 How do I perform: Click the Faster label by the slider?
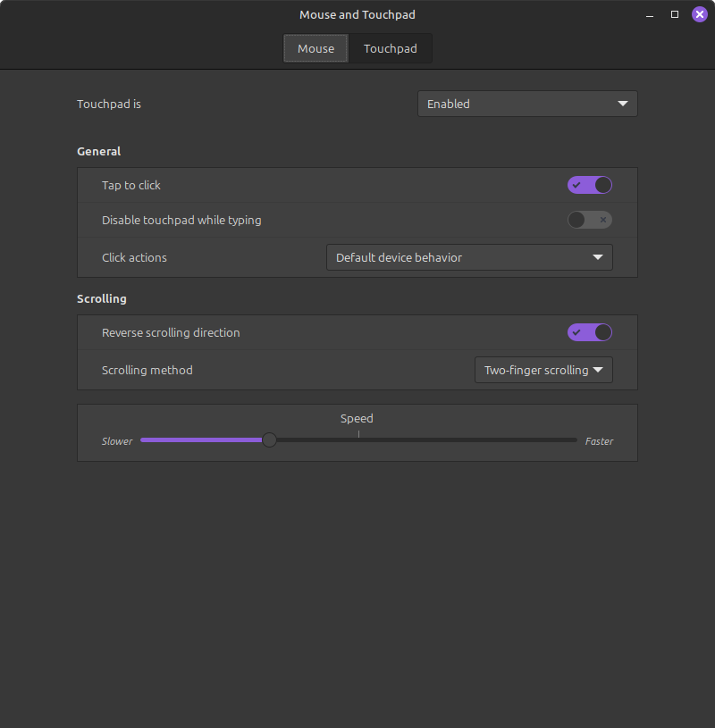point(599,441)
